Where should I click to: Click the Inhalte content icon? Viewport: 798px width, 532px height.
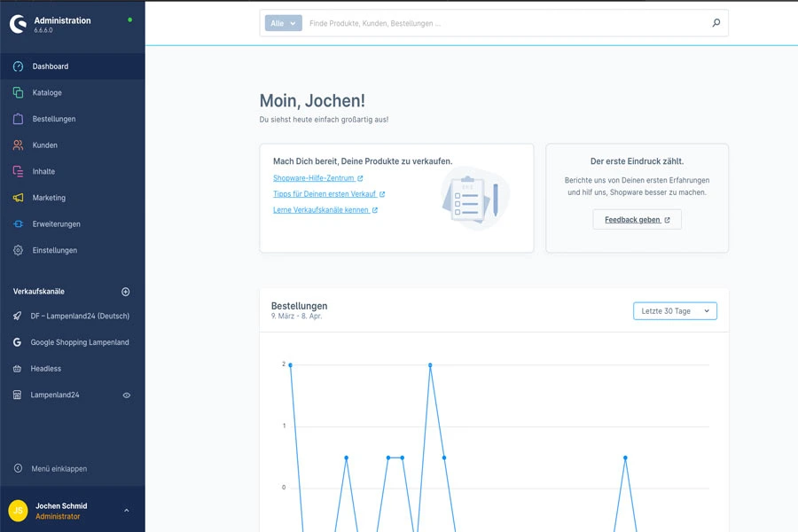[19, 171]
